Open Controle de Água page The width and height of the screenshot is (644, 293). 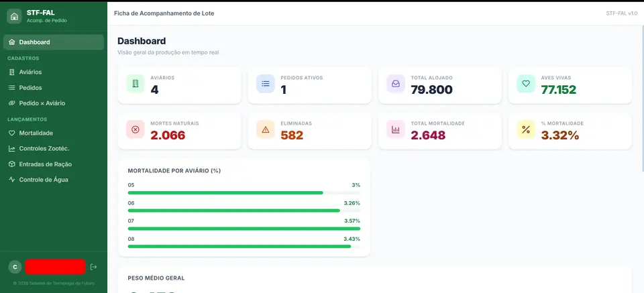pos(54,179)
